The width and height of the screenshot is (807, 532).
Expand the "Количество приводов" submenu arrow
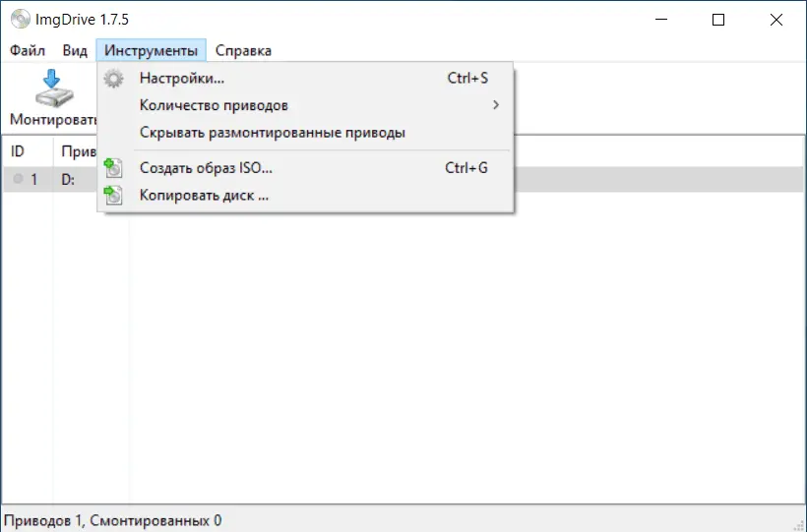pyautogui.click(x=495, y=105)
